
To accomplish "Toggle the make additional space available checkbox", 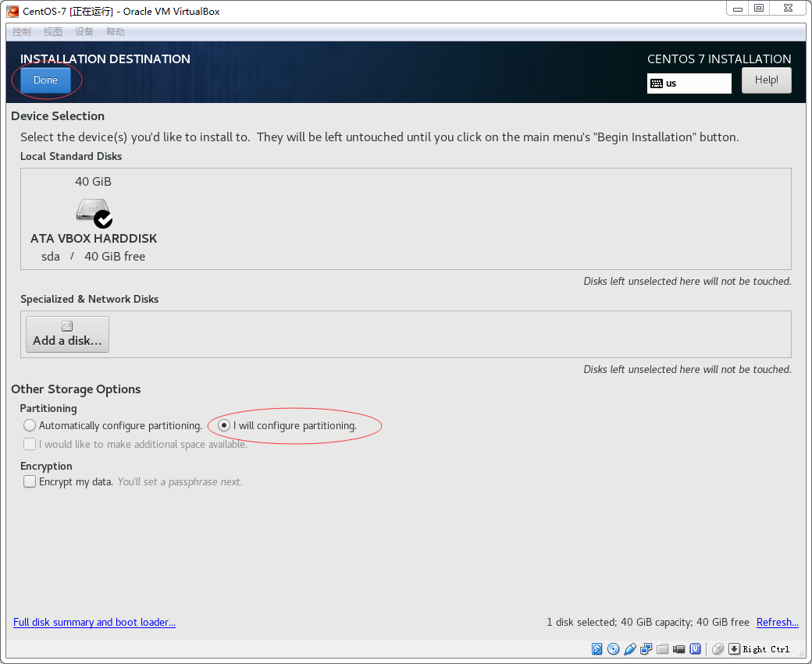I will (x=30, y=444).
